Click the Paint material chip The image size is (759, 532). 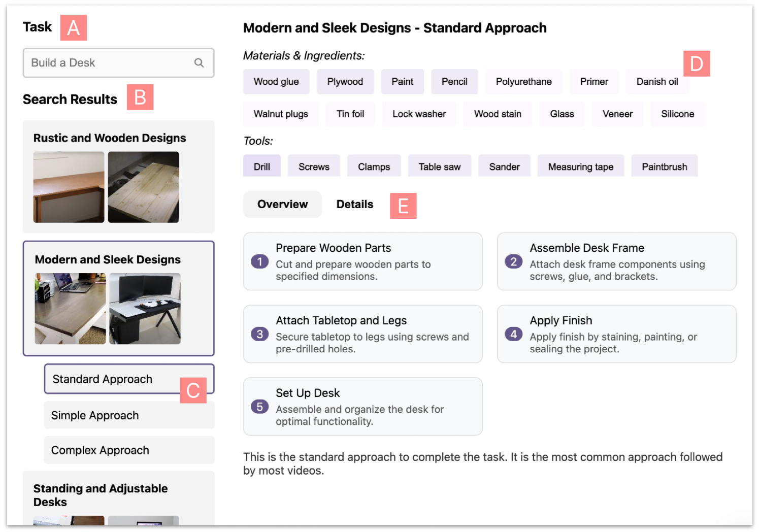pyautogui.click(x=403, y=82)
